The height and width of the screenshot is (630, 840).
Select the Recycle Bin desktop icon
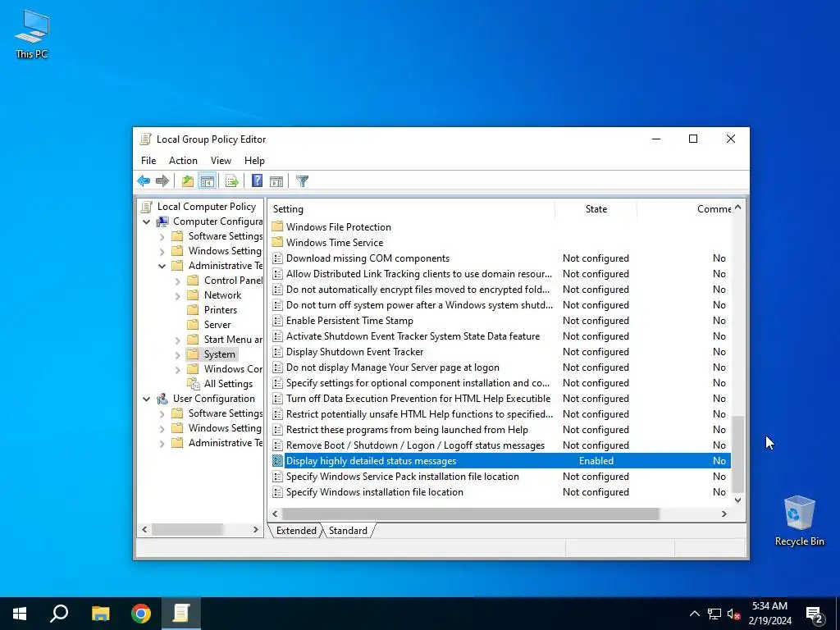pyautogui.click(x=799, y=520)
